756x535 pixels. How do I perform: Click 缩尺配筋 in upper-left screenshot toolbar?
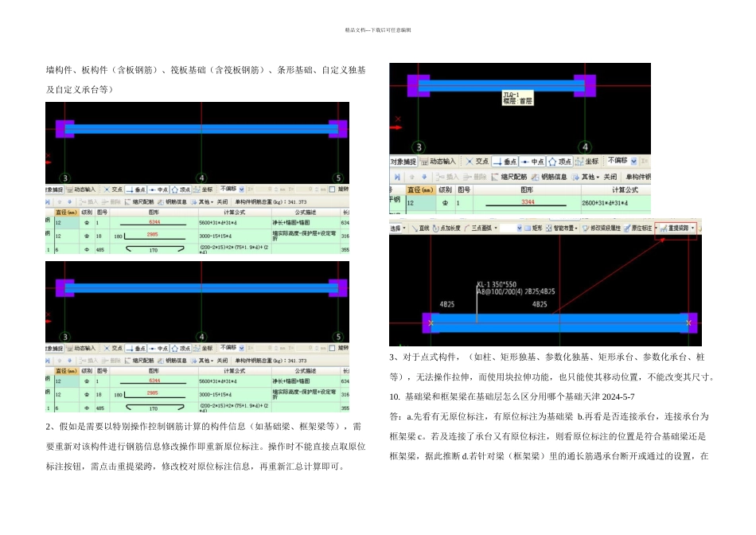point(139,201)
